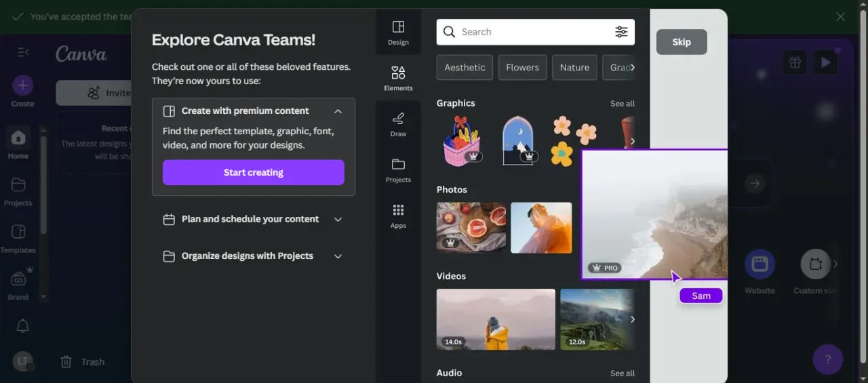Viewport: 868px width, 383px height.
Task: Click the Skip button
Action: 682,42
